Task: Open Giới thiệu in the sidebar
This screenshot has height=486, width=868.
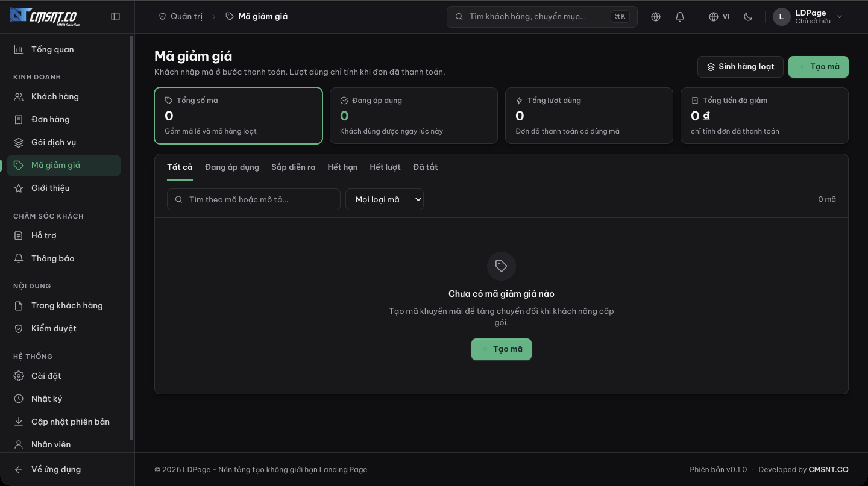Action: pos(64,188)
